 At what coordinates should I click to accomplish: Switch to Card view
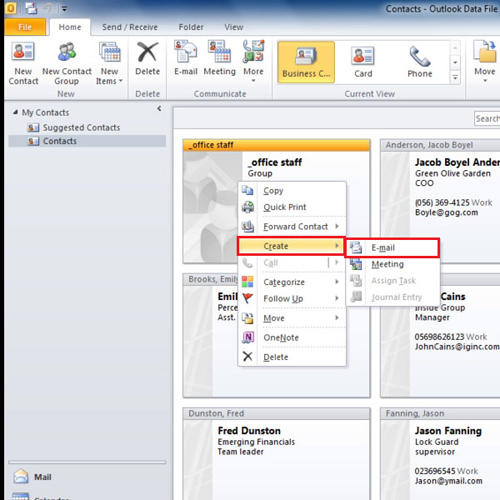[363, 62]
